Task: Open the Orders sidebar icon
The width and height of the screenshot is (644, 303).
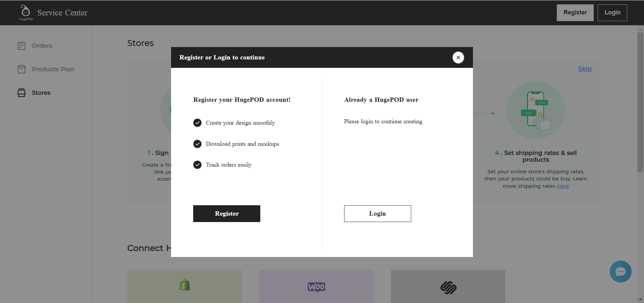Action: [21, 46]
